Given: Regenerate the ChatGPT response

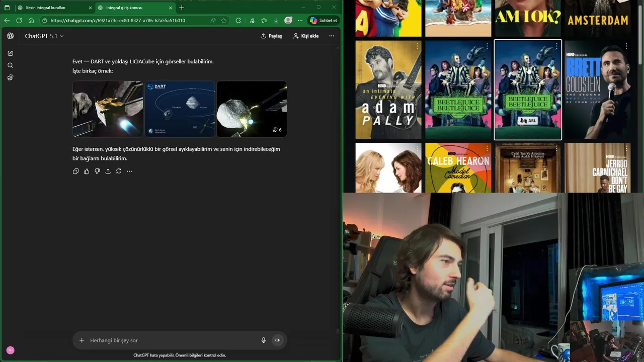Looking at the screenshot, I should pos(119,171).
